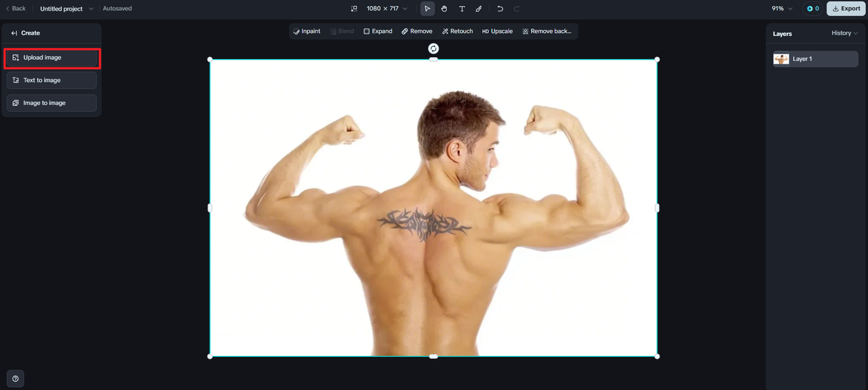Select the pointer (select) tool
The height and width of the screenshot is (390, 868).
tap(427, 9)
